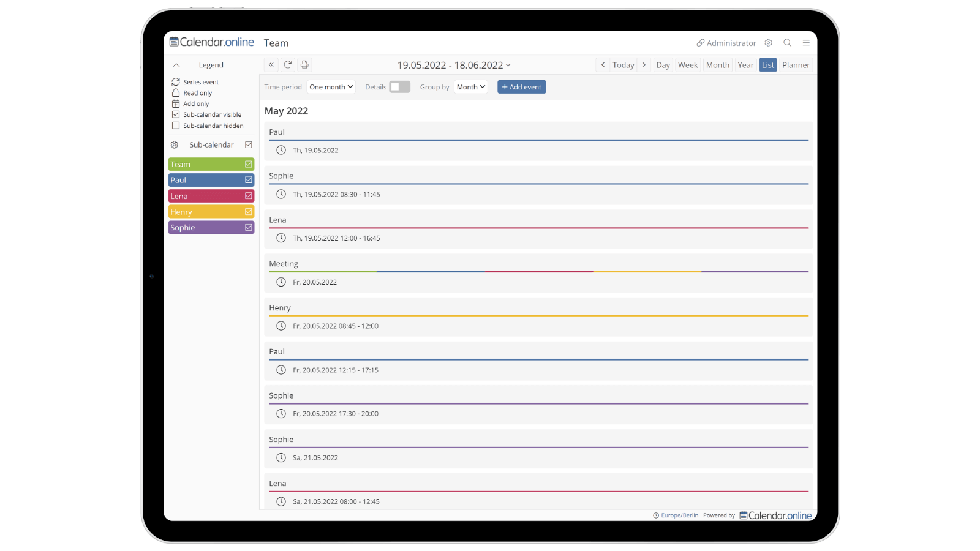The width and height of the screenshot is (980, 551).
Task: Go to previous period arrow
Action: tap(603, 65)
